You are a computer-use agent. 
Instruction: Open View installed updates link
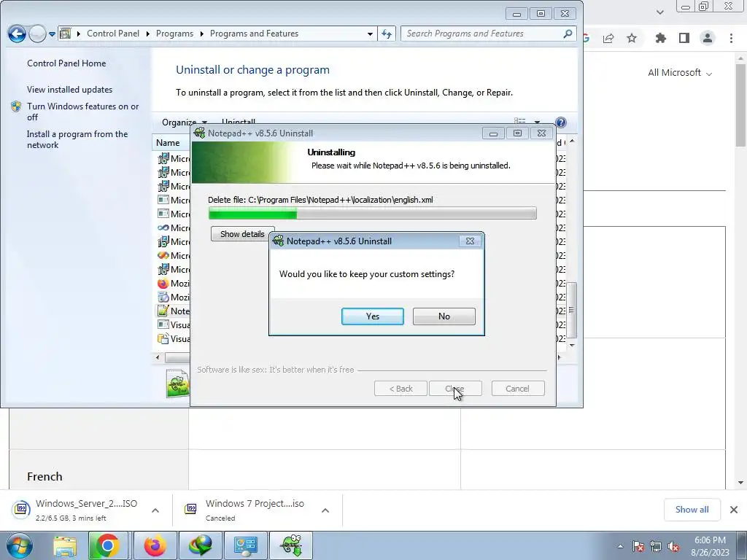coord(69,90)
